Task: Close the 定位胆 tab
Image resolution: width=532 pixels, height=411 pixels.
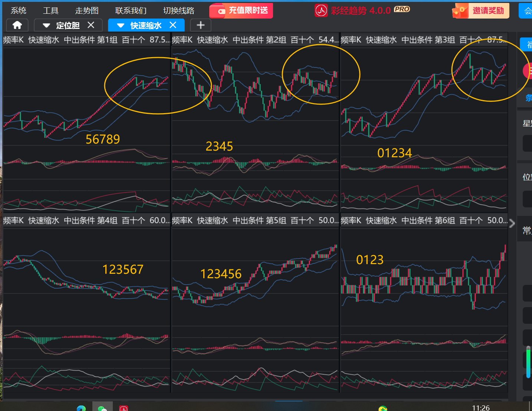Action: coord(91,25)
